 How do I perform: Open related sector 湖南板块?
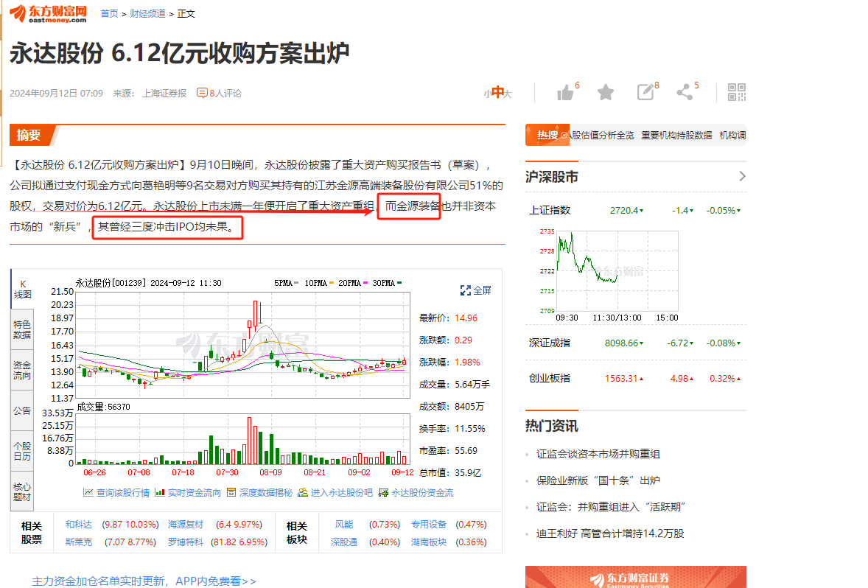click(x=428, y=542)
